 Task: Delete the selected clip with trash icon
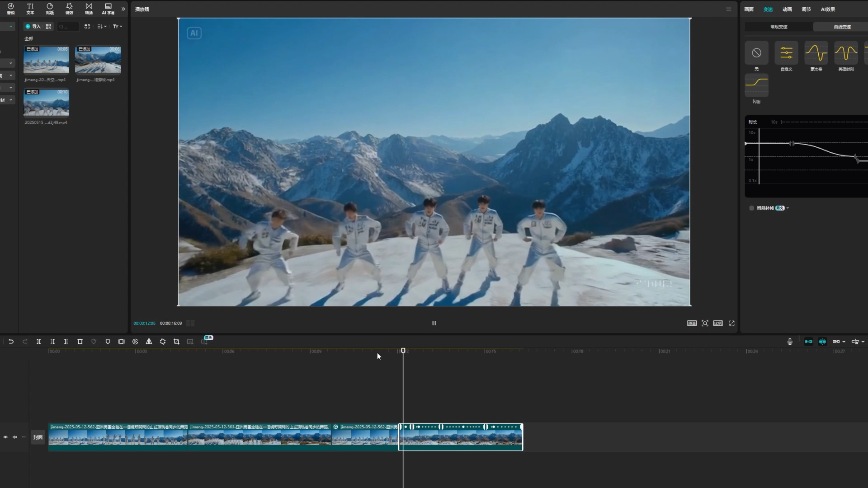[x=80, y=342]
